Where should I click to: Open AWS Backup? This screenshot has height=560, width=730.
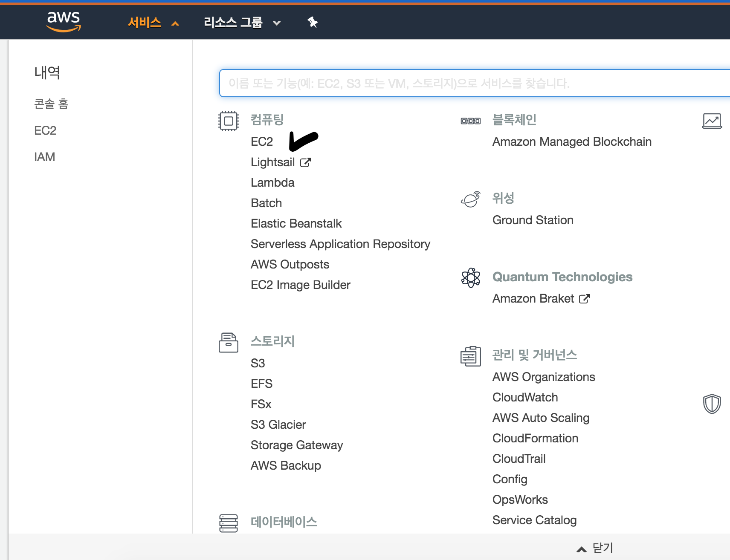coord(286,465)
